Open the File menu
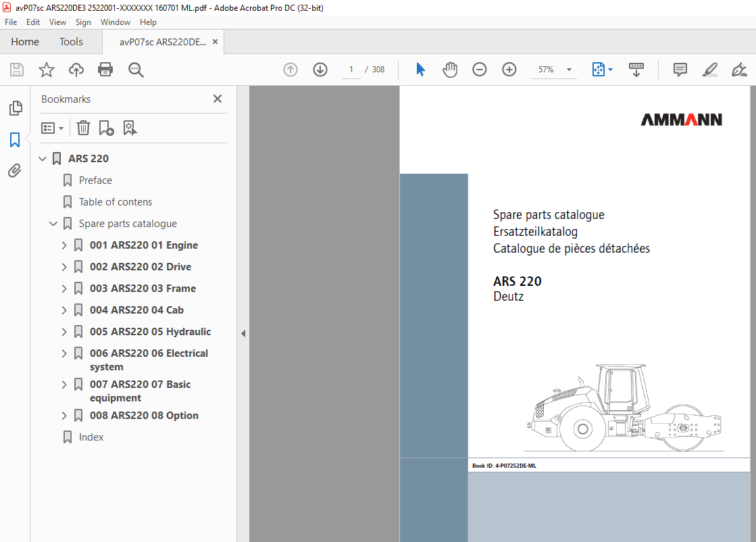This screenshot has height=542, width=756. coord(11,22)
